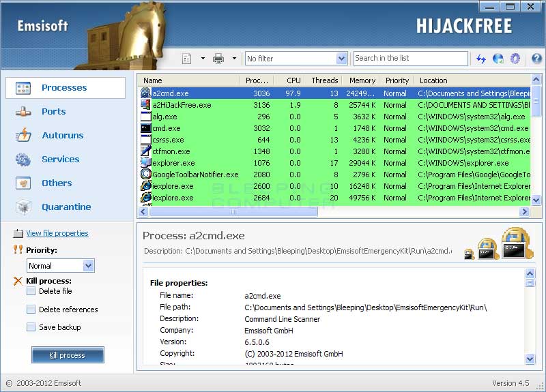Enable the Delete references checkbox
Image resolution: width=546 pixels, height=392 pixels.
pyautogui.click(x=31, y=310)
